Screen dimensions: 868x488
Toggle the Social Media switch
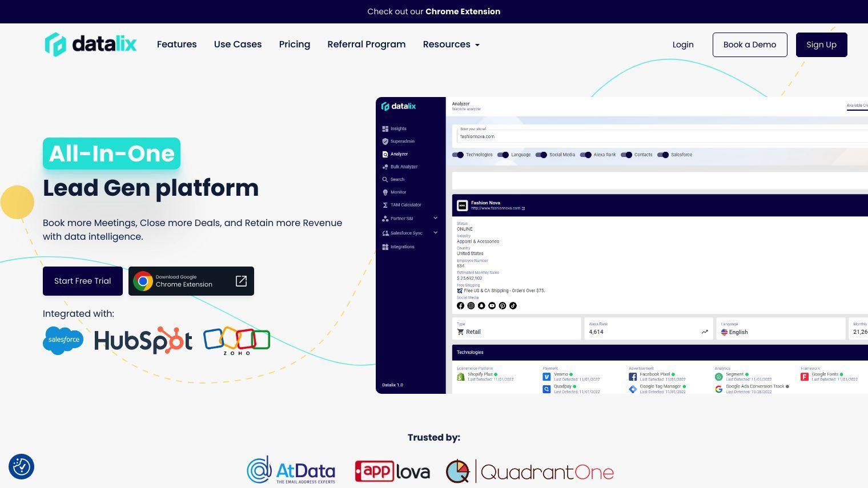[541, 155]
